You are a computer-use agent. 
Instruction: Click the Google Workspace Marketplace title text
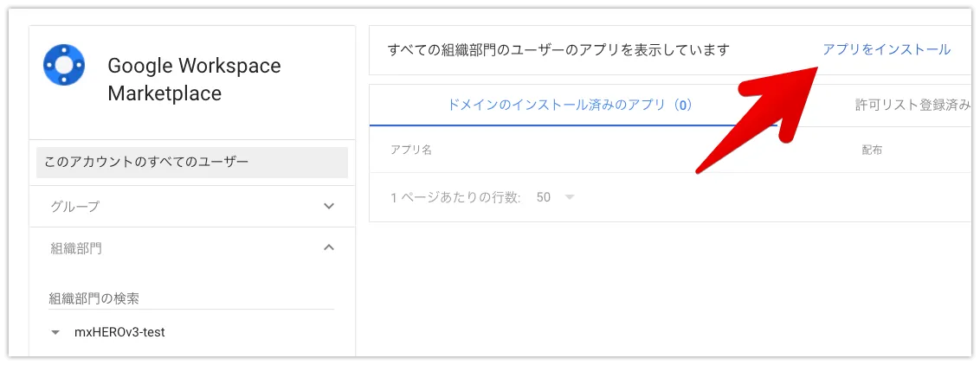(194, 80)
